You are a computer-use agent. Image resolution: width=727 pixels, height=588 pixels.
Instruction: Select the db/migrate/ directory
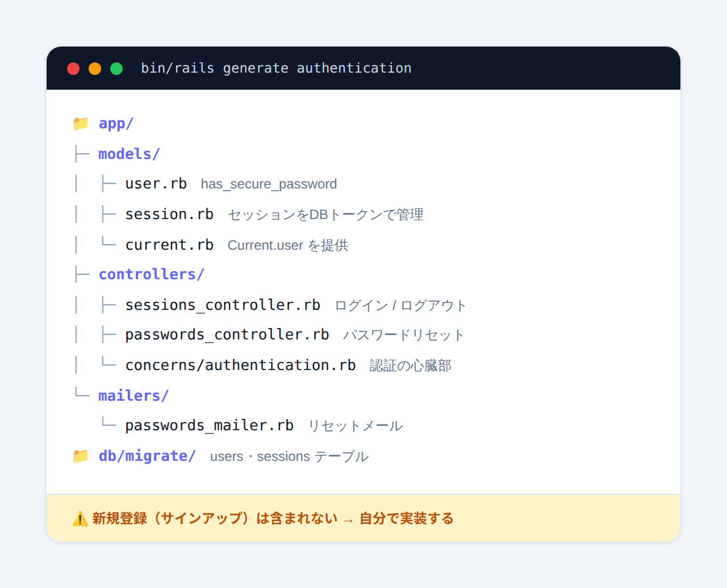click(147, 456)
